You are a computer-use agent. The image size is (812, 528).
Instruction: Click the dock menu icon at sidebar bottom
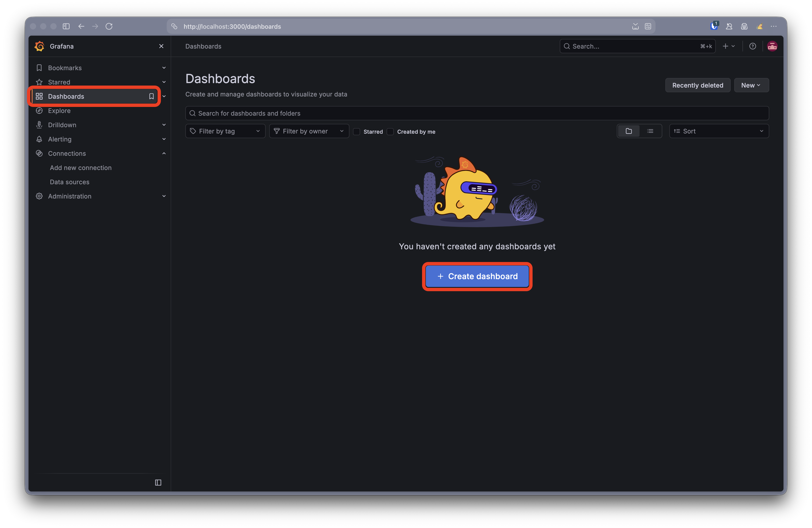click(158, 482)
